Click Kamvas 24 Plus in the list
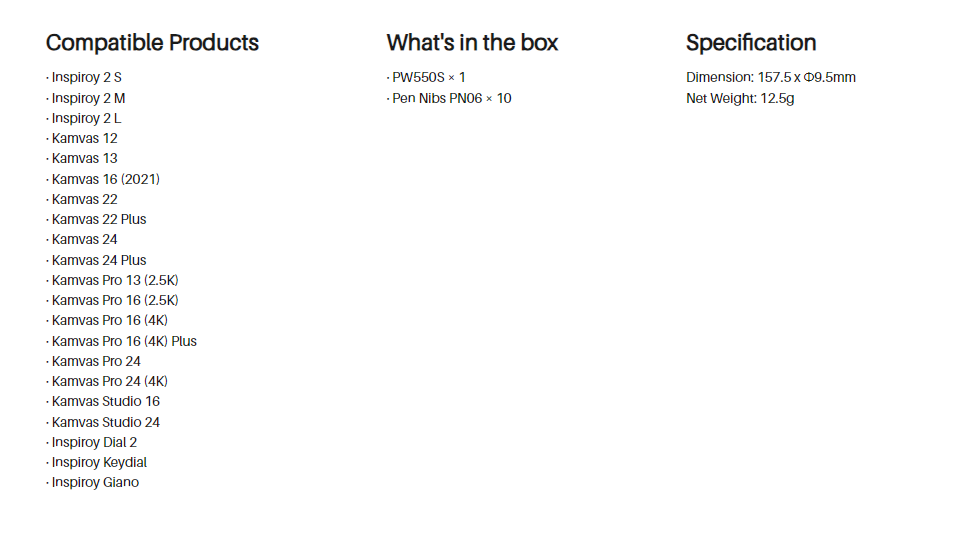978x543 pixels. coord(98,260)
